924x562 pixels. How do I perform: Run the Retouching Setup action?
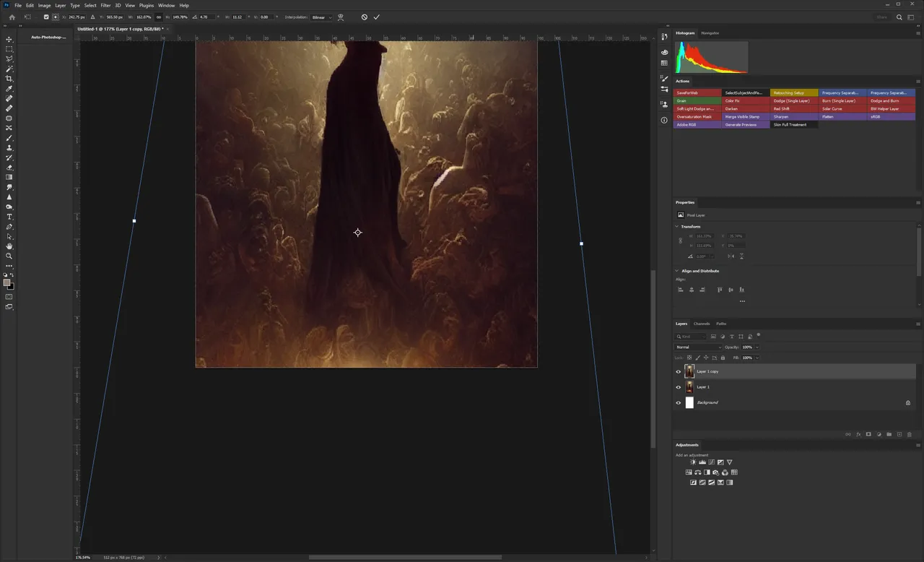[x=794, y=93]
